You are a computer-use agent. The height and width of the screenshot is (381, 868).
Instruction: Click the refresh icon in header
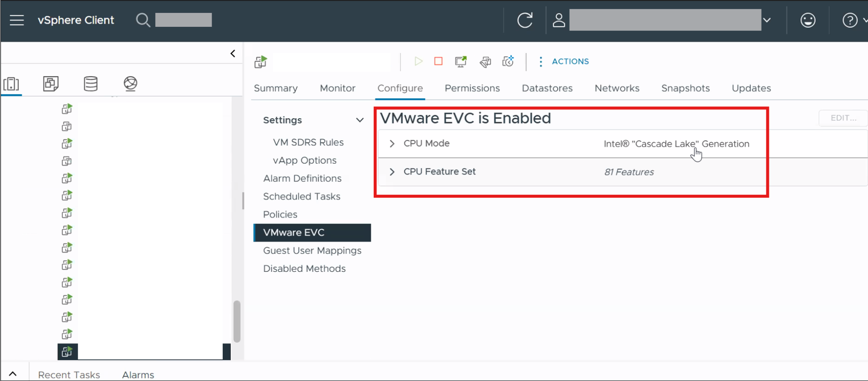[525, 20]
